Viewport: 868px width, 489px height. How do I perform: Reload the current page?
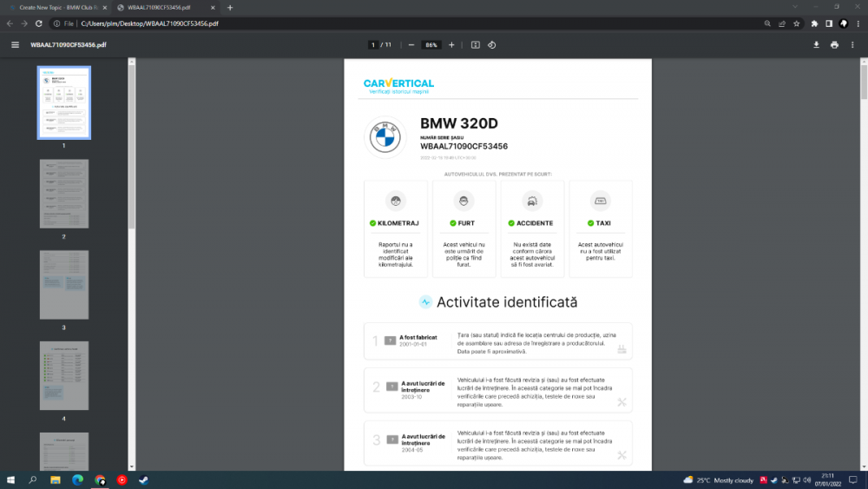click(x=39, y=23)
